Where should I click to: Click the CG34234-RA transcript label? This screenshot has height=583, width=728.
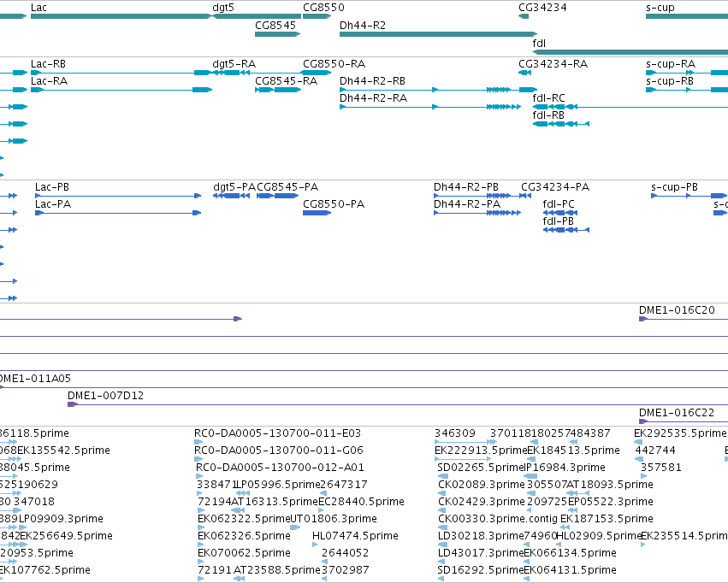tap(553, 64)
